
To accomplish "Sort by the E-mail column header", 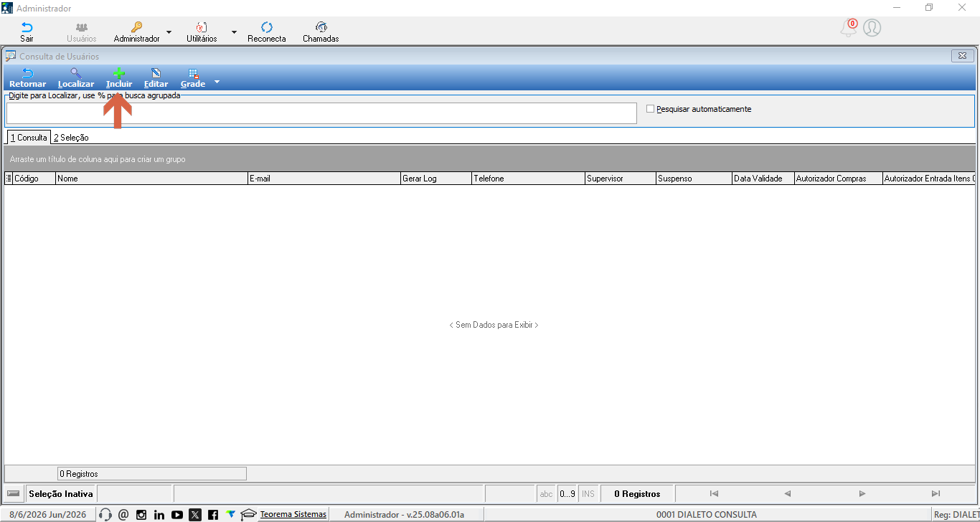I will tap(324, 179).
